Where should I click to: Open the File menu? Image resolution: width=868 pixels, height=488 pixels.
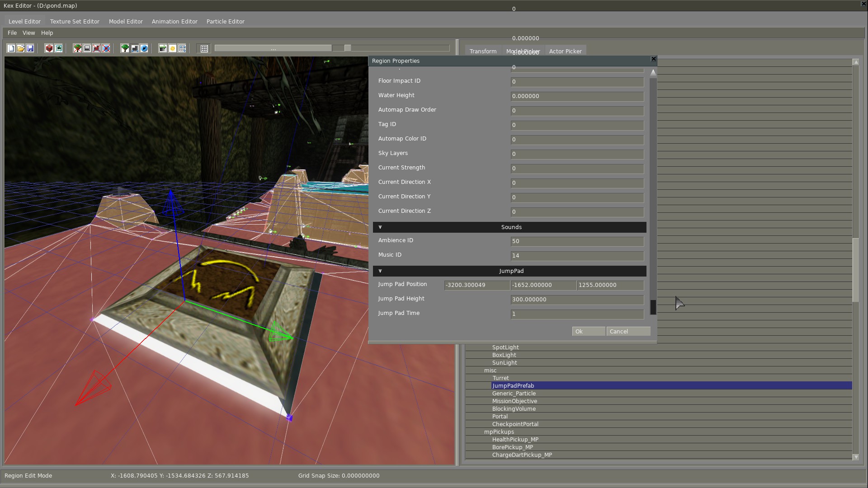(12, 33)
